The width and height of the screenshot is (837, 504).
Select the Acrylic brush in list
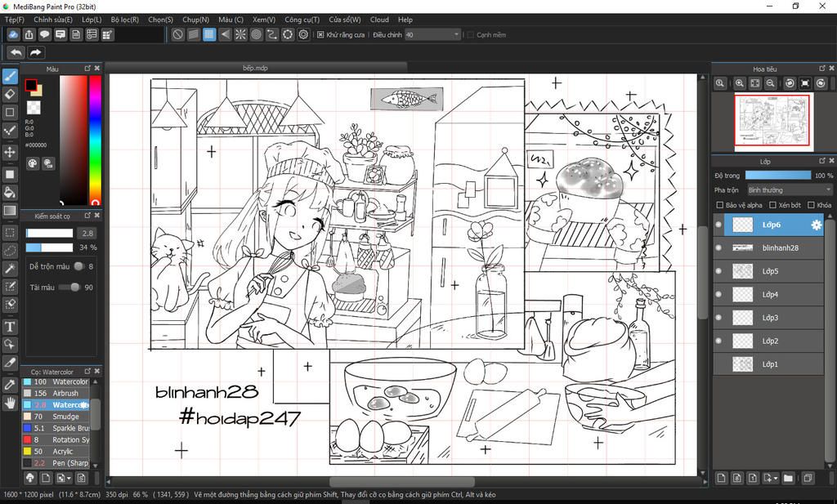[56, 451]
